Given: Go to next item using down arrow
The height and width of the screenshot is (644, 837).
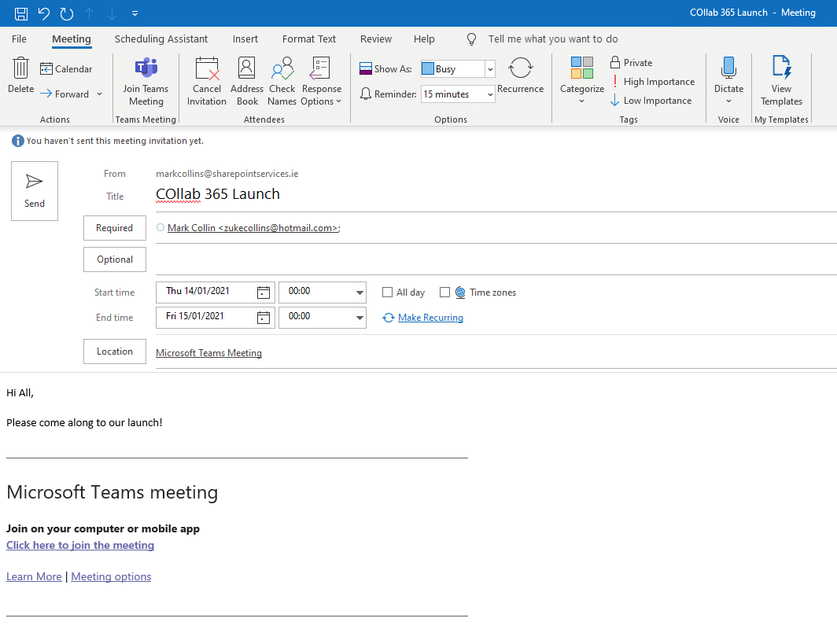Looking at the screenshot, I should pyautogui.click(x=112, y=13).
